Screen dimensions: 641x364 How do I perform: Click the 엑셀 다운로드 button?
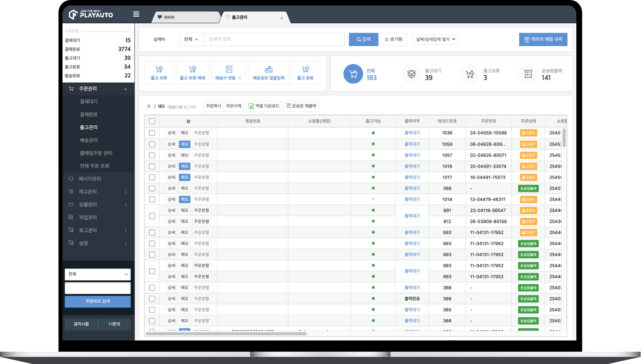pyautogui.click(x=264, y=106)
